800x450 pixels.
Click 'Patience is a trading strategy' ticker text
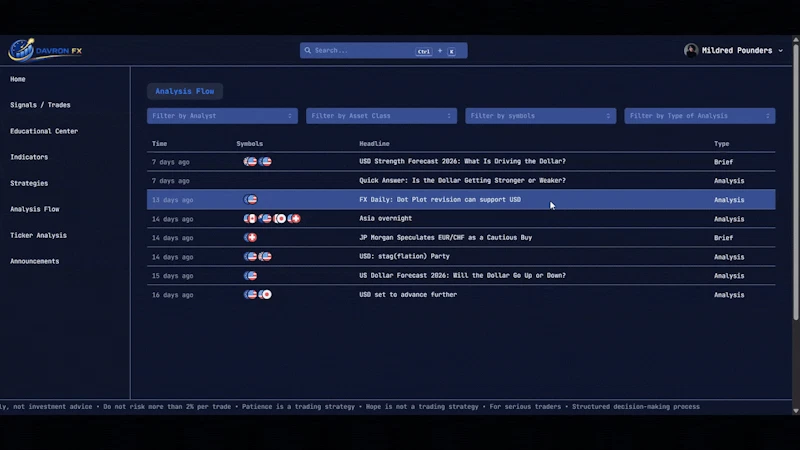click(298, 407)
